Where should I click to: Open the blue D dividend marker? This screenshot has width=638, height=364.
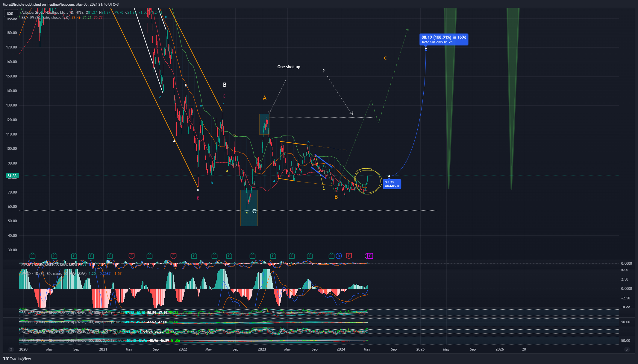click(x=339, y=256)
